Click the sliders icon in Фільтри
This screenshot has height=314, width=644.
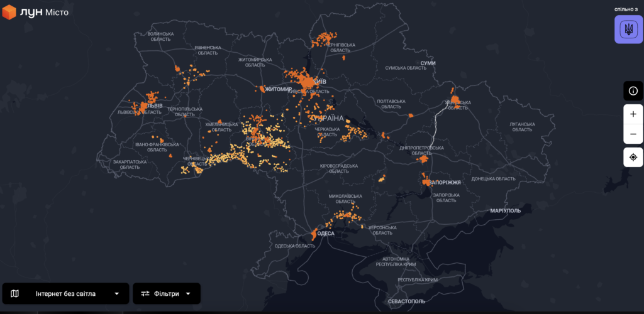(x=145, y=293)
